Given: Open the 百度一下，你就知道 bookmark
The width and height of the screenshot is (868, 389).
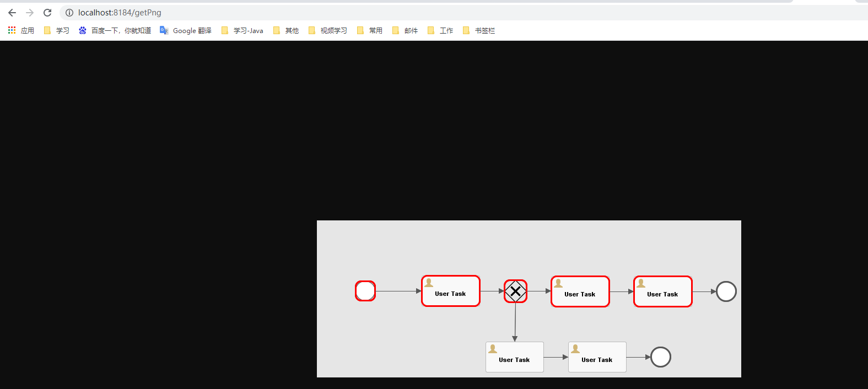Looking at the screenshot, I should (115, 30).
